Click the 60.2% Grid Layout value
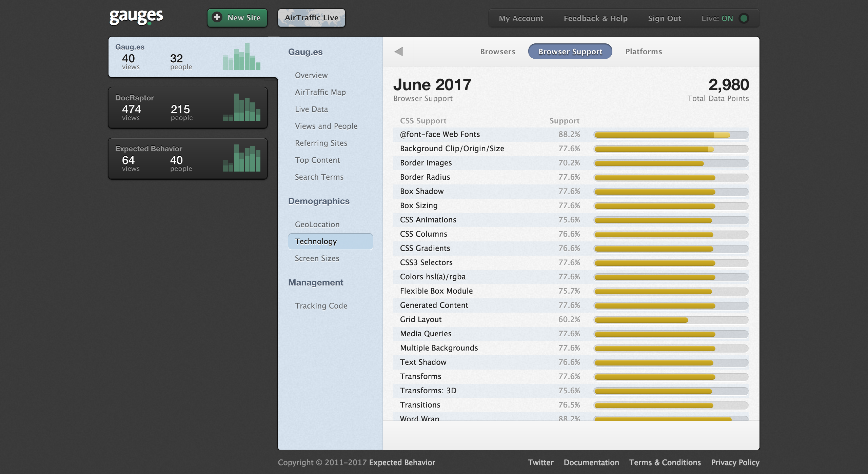This screenshot has height=474, width=868. (x=569, y=319)
